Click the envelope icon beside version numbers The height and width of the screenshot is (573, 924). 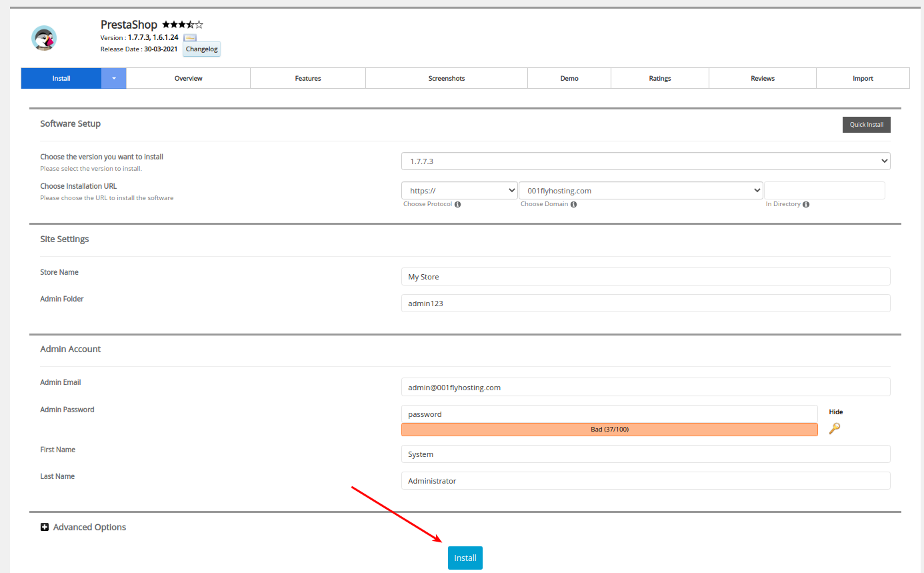(x=190, y=38)
